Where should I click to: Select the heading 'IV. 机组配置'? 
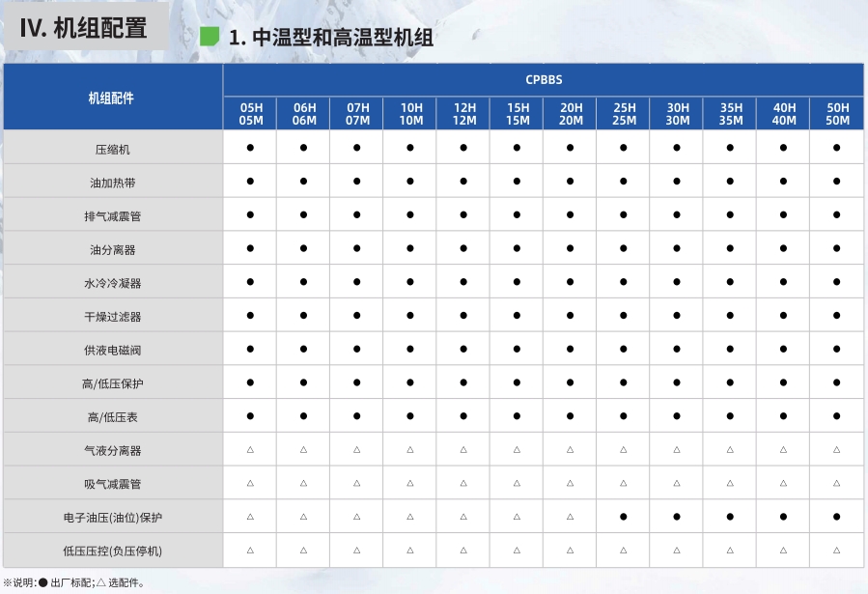click(84, 28)
